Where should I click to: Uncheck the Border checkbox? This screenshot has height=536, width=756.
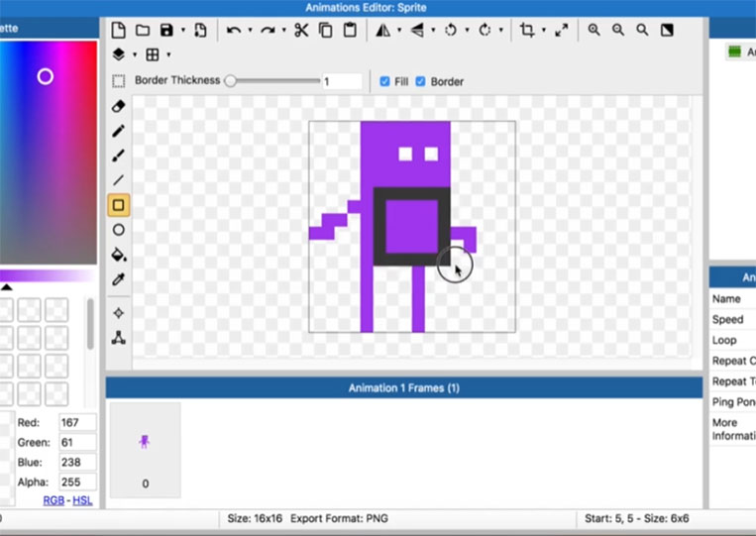click(420, 81)
